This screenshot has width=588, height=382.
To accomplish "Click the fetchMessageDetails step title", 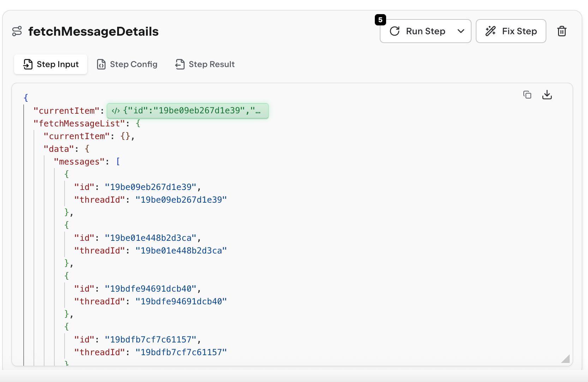I will 94,31.
